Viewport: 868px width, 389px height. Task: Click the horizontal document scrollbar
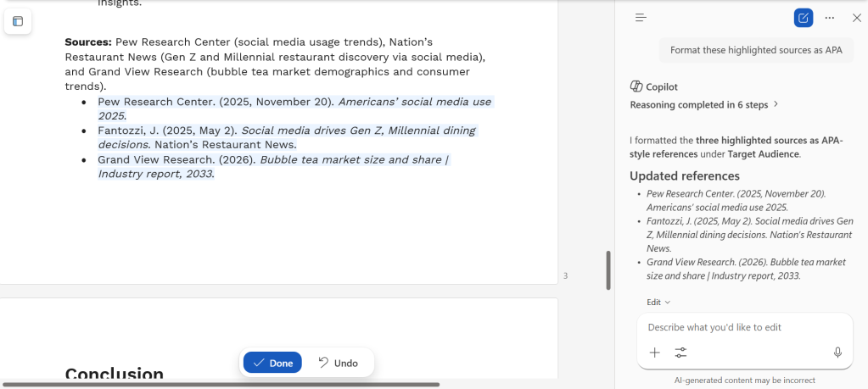[221, 384]
